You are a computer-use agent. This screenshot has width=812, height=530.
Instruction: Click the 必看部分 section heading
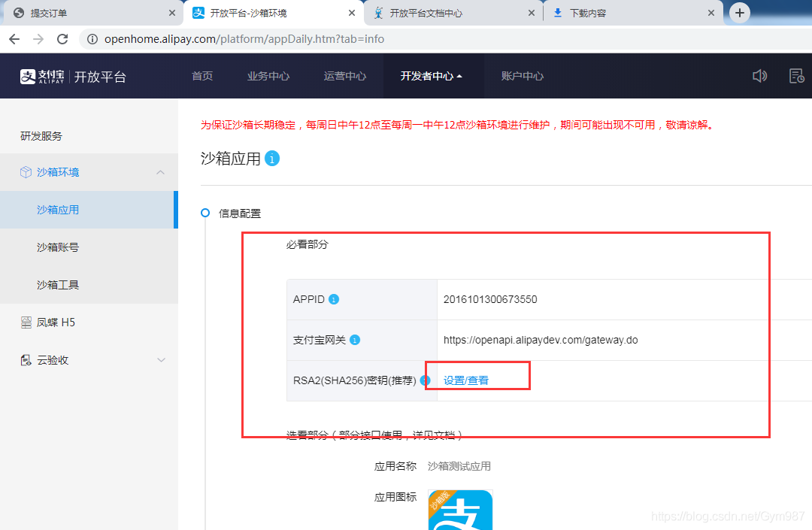coord(307,244)
